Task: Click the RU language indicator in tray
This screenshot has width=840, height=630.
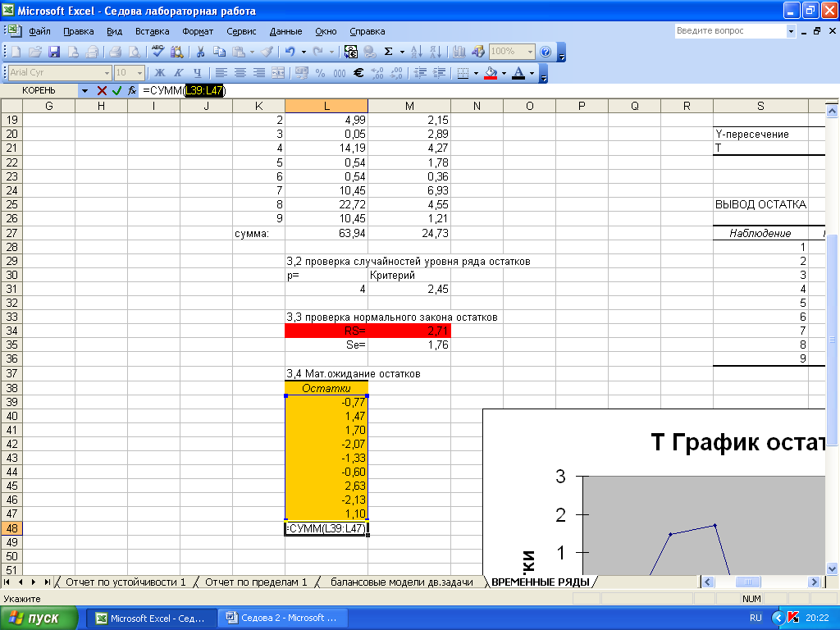Action: [756, 619]
